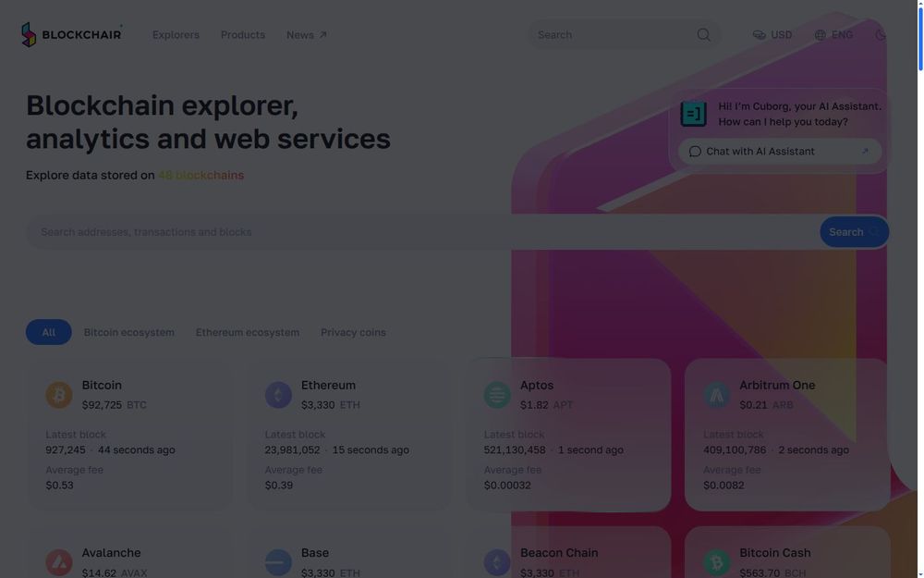Open the Products menu
Viewport: 924px width, 578px height.
(x=243, y=35)
